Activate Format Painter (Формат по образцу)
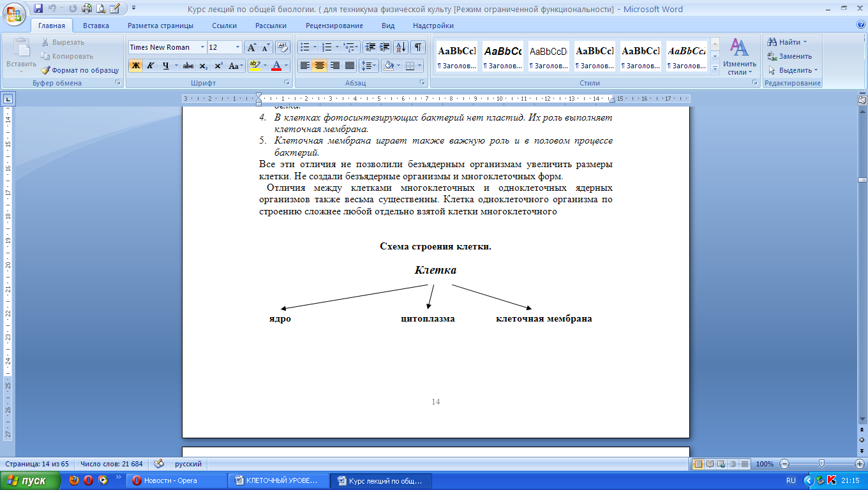The width and height of the screenshot is (868, 490). 80,70
